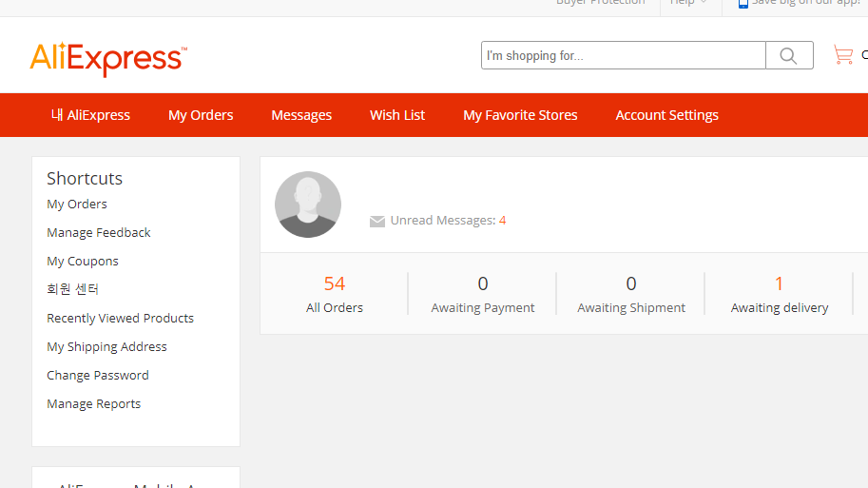868x488 pixels.
Task: Open the My Favorite Stores tab
Action: [x=520, y=115]
